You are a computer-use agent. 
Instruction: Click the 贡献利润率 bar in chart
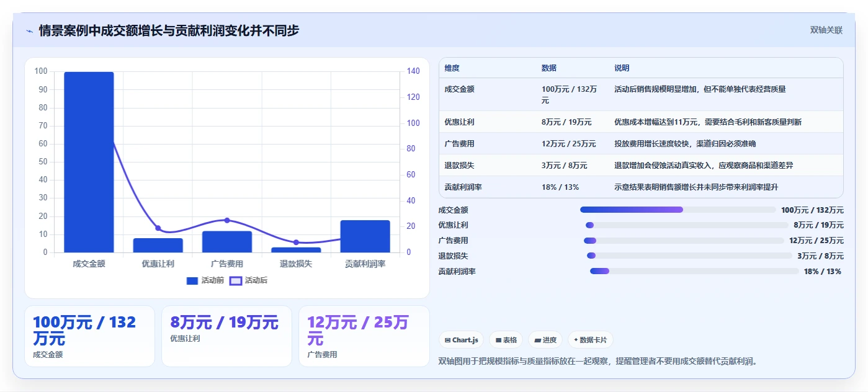[365, 236]
